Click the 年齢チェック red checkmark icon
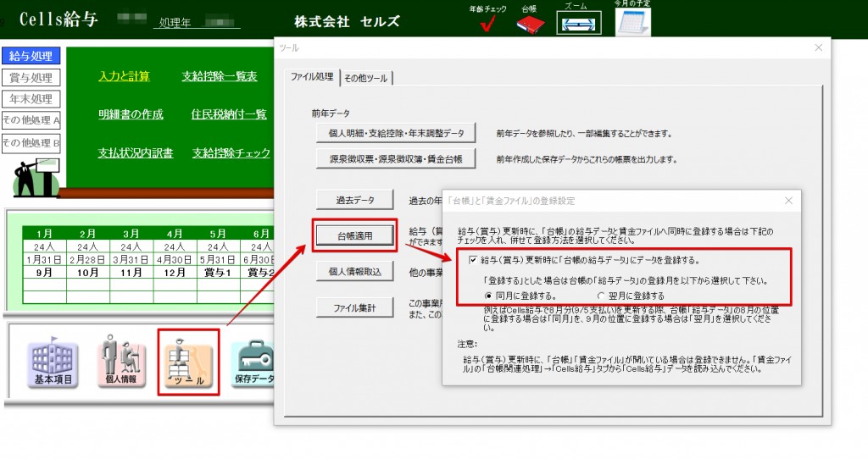Image resolution: width=868 pixels, height=459 pixels. [487, 23]
